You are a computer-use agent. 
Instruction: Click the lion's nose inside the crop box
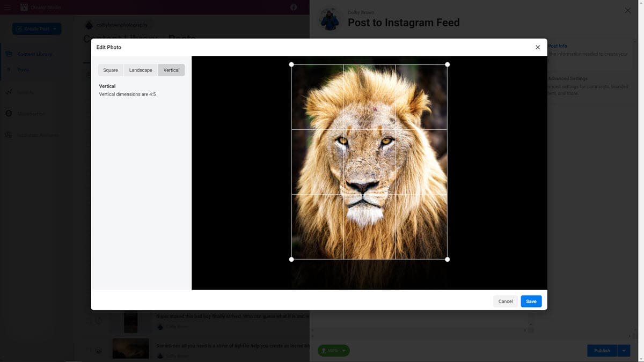[x=363, y=187]
